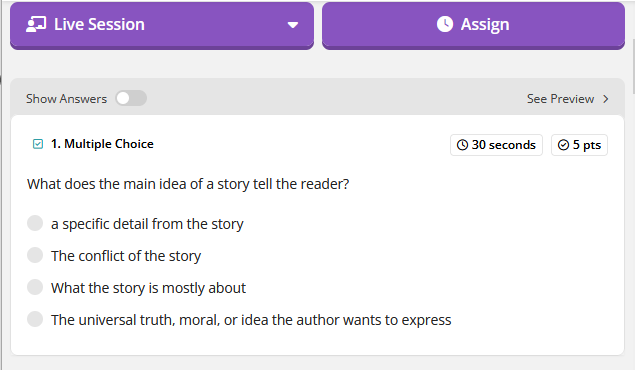This screenshot has height=370, width=635.
Task: Click the clock icon on Assign button
Action: click(445, 24)
